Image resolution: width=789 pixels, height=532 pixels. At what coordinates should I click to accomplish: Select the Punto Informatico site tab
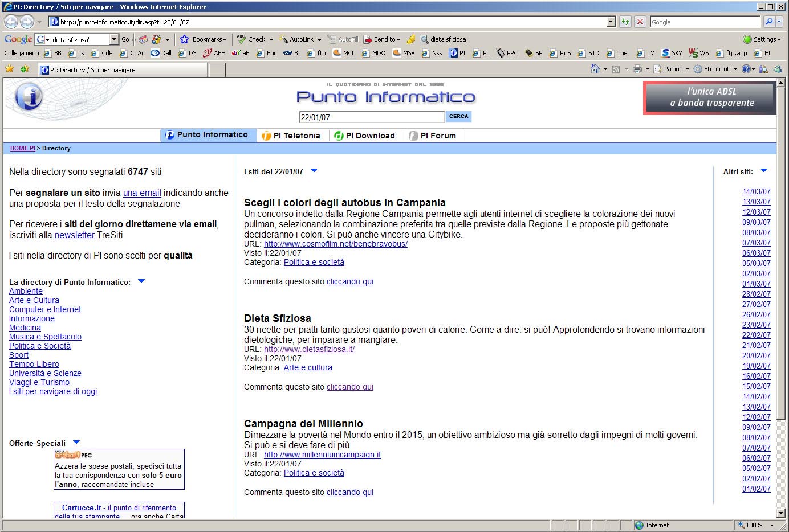point(207,135)
